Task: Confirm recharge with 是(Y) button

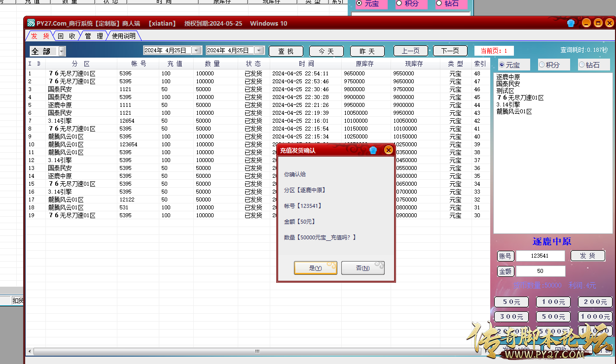Action: (x=315, y=268)
